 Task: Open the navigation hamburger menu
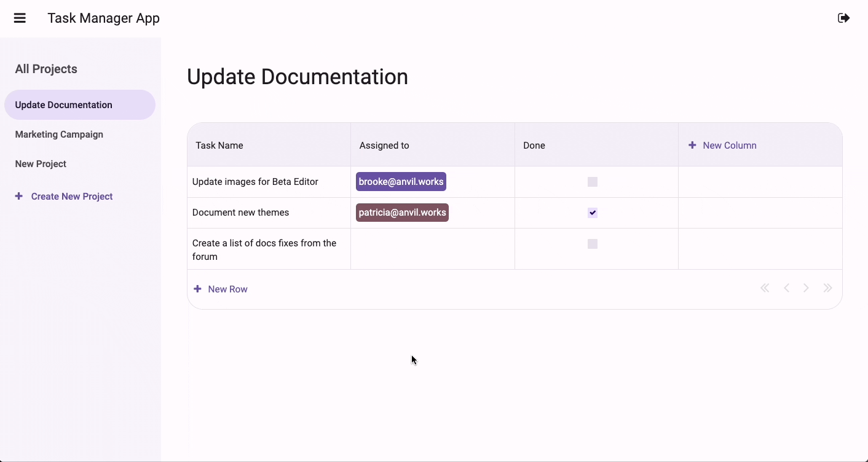(20, 18)
